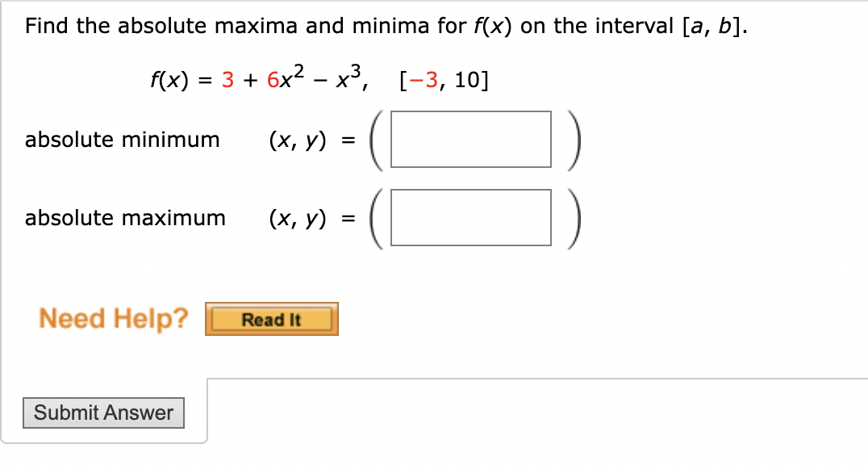Open the Read It help resource
The height and width of the screenshot is (465, 868).
click(x=271, y=319)
